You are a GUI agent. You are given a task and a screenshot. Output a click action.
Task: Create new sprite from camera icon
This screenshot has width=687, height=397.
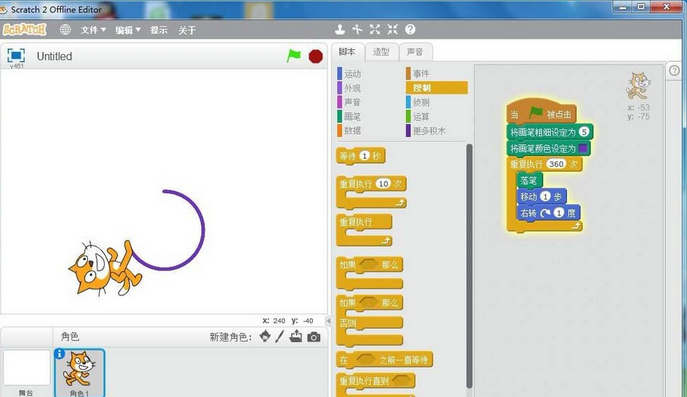click(x=314, y=337)
